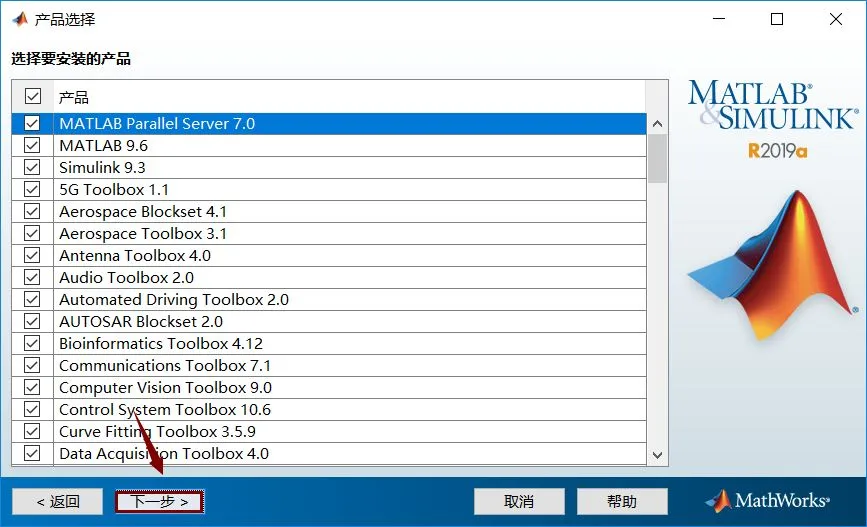Select the Antenna Toolbox 4.0 row text
The image size is (867, 527).
click(135, 255)
